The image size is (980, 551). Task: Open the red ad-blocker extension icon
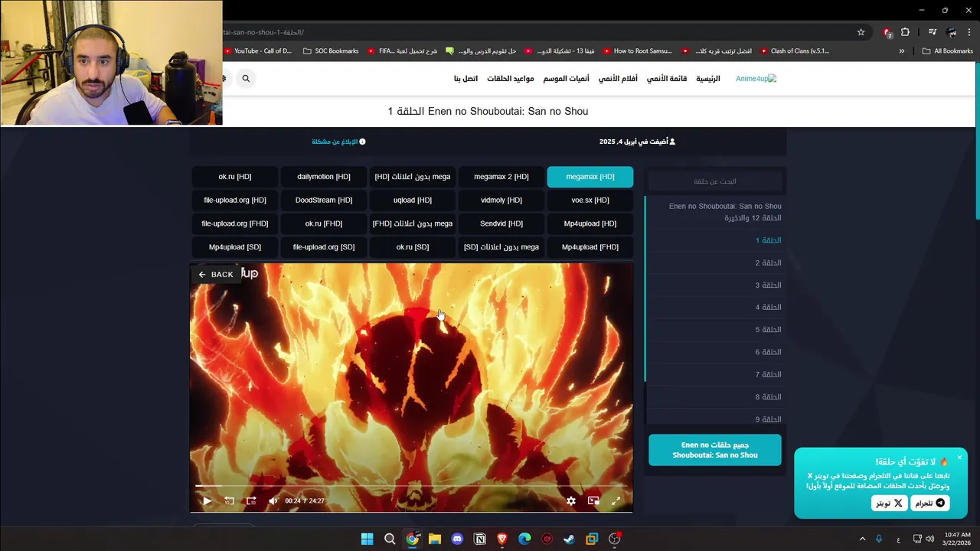pyautogui.click(x=887, y=32)
